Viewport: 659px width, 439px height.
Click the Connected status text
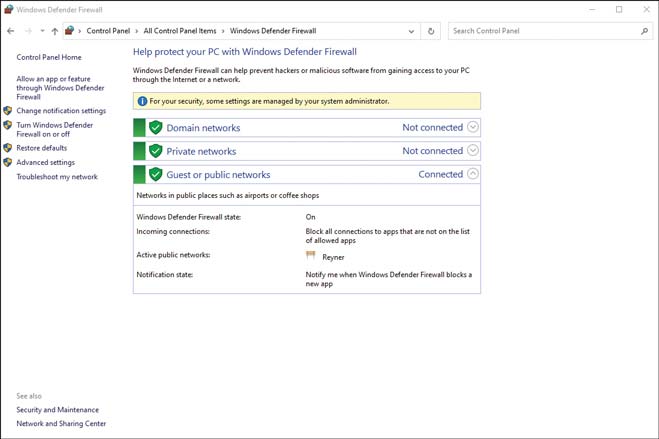(440, 174)
